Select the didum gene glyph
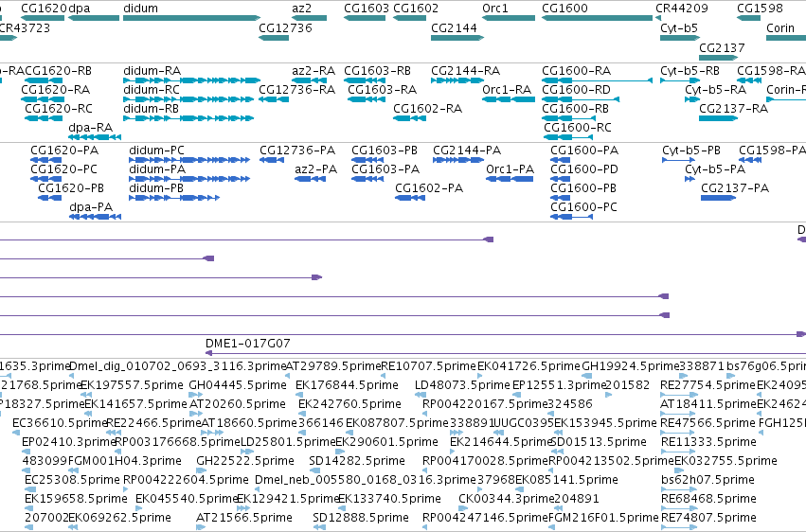Screen dimensions: 806x532 pos(191,18)
